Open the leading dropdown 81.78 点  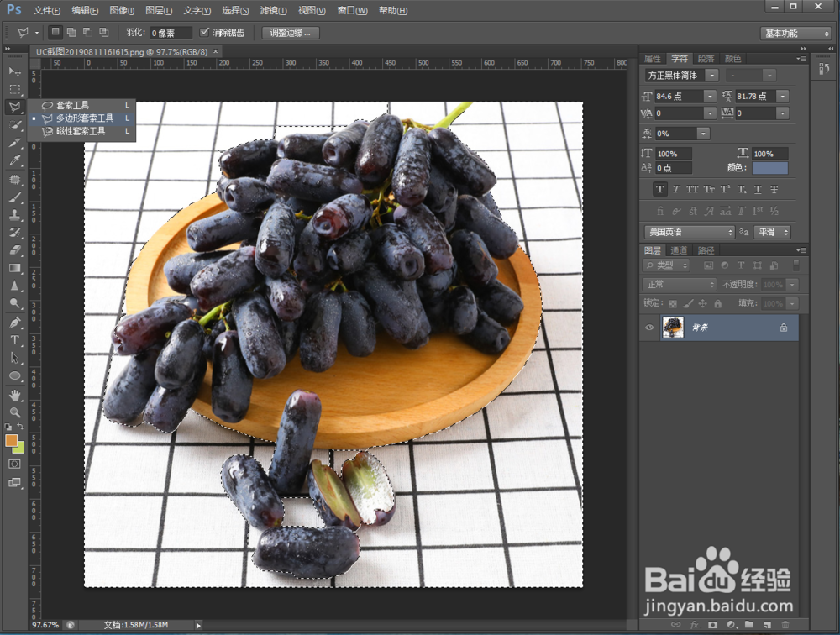click(x=783, y=97)
